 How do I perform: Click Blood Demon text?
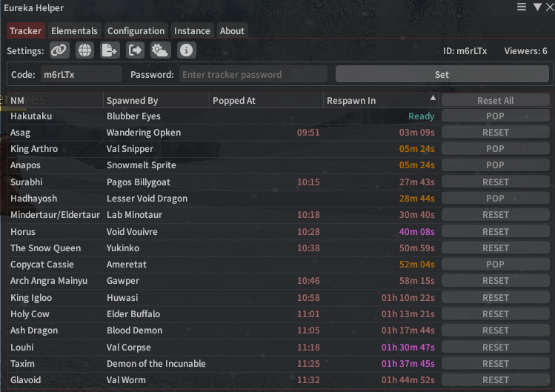point(135,330)
